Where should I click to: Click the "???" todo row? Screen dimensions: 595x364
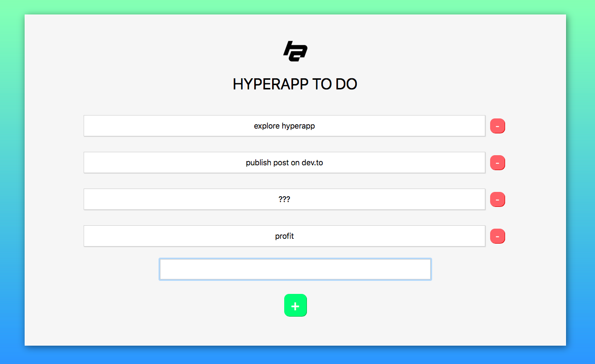(x=284, y=199)
